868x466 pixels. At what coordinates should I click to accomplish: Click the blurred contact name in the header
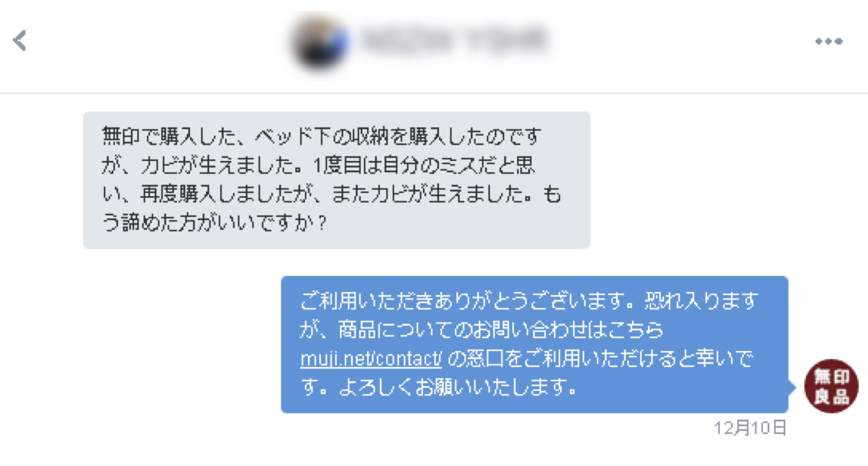pyautogui.click(x=454, y=40)
